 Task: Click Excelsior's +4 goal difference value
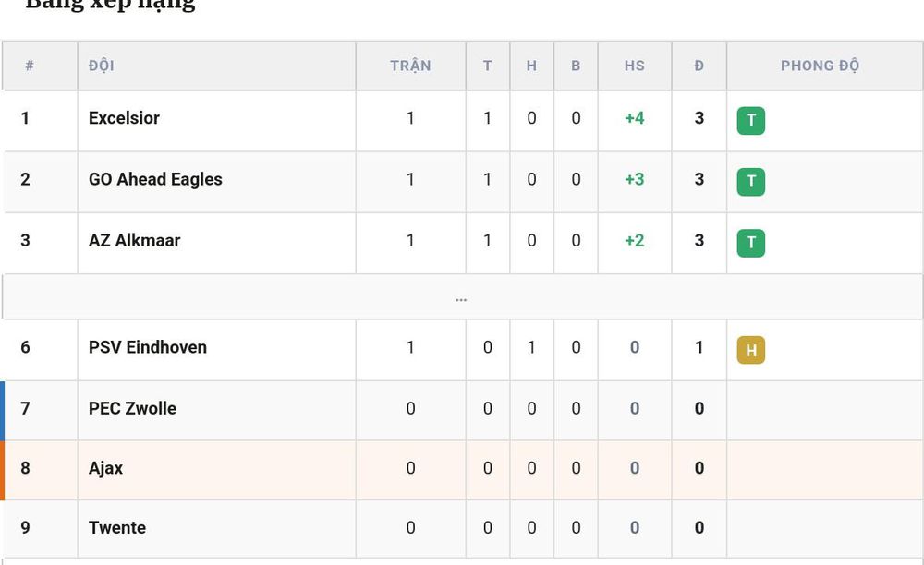click(x=635, y=118)
